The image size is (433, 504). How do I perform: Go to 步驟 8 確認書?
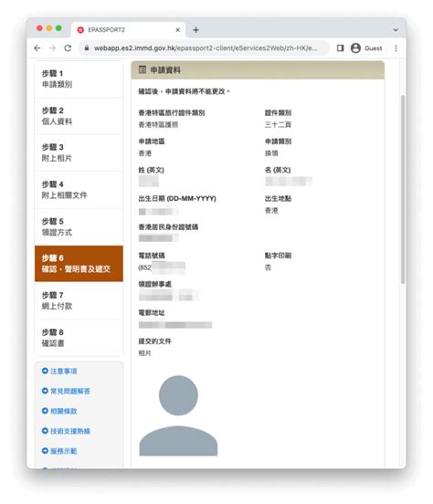coord(79,338)
